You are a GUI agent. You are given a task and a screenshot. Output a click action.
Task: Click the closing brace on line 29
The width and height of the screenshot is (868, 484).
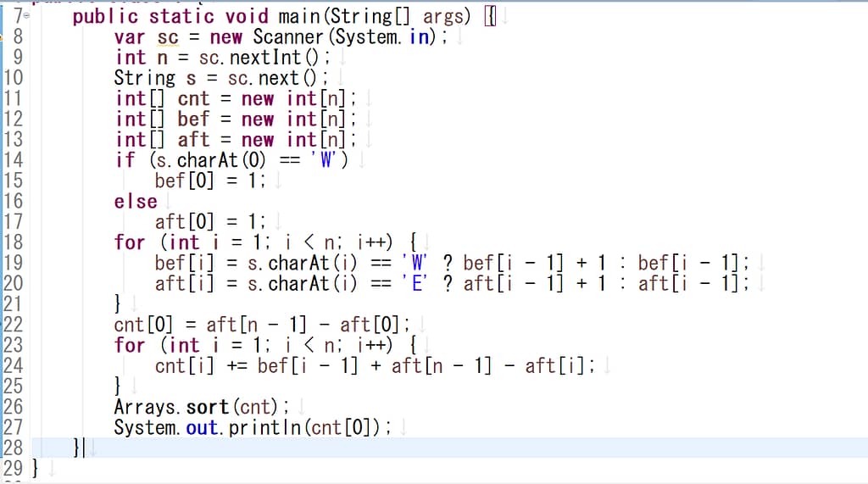[35, 469]
